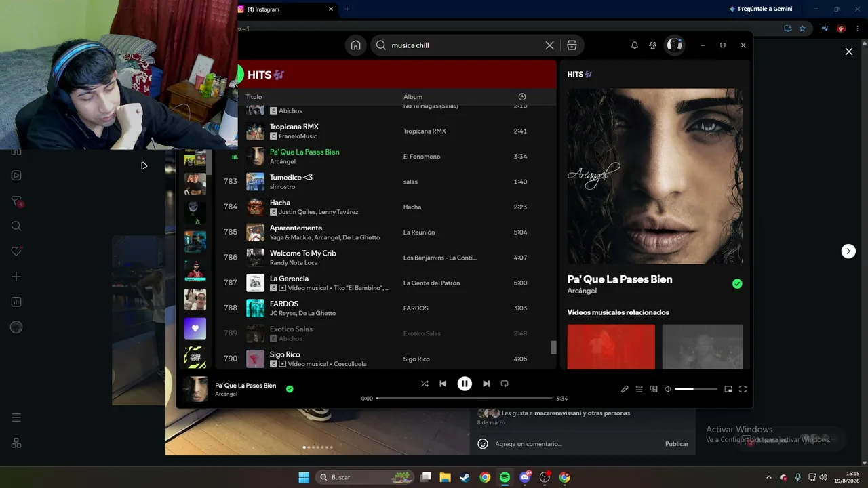The height and width of the screenshot is (488, 868).
Task: Go to Spotify Home via the house icon
Action: (x=355, y=45)
